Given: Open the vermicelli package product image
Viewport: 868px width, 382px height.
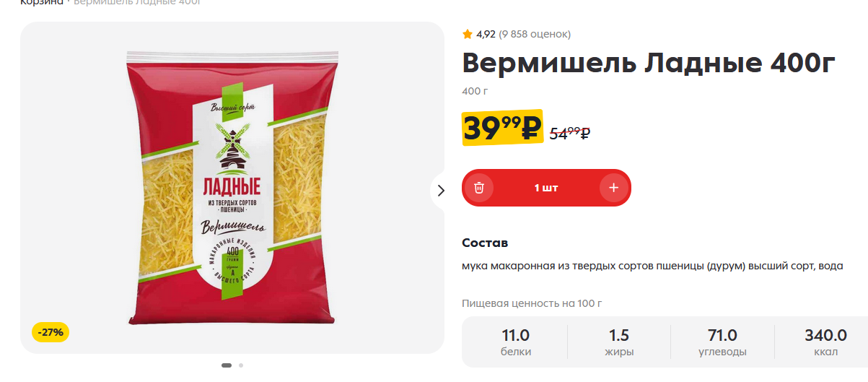Looking at the screenshot, I should click(x=232, y=188).
